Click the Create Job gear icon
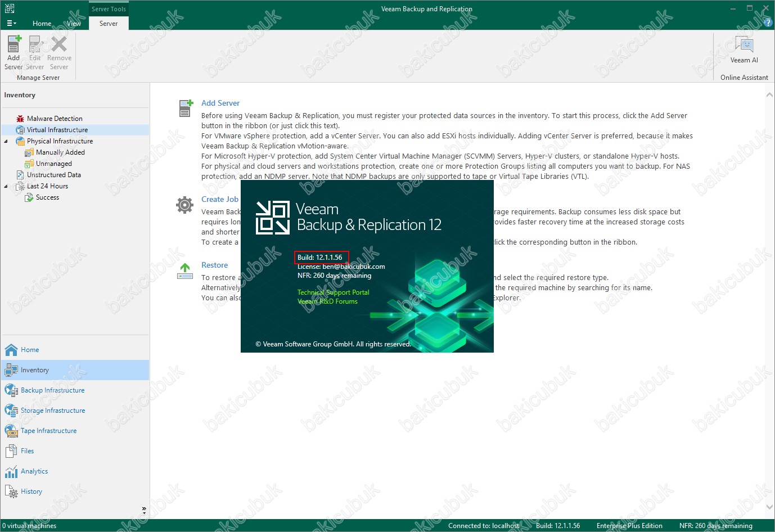This screenshot has height=532, width=775. [184, 205]
